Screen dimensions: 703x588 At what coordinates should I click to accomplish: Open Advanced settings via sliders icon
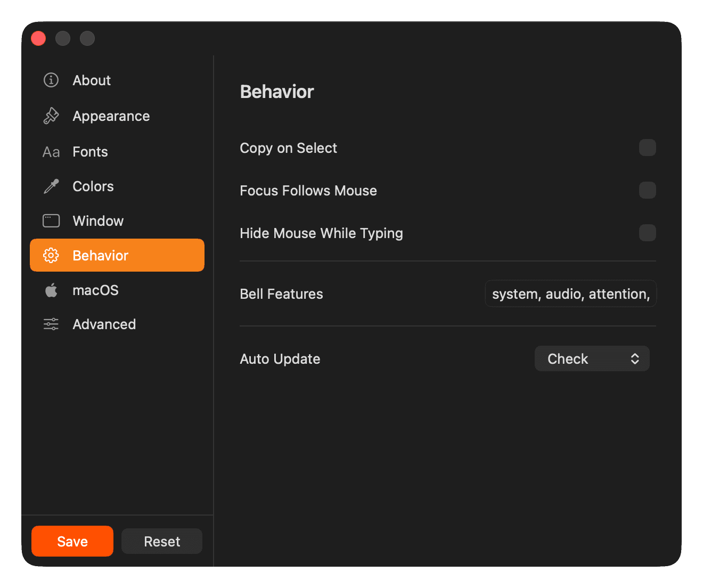pos(51,324)
